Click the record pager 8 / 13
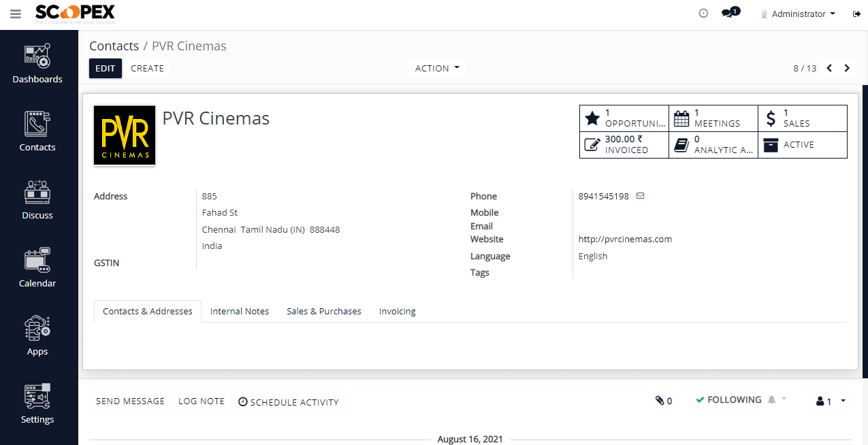The image size is (868, 445). point(805,68)
